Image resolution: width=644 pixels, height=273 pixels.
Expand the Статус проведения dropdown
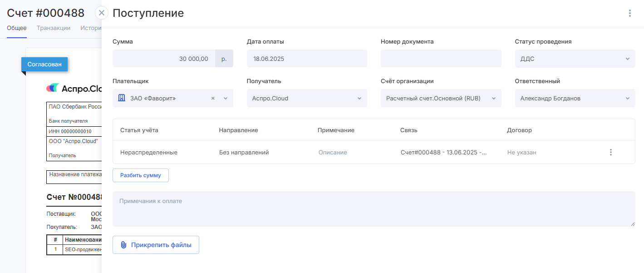click(x=627, y=59)
